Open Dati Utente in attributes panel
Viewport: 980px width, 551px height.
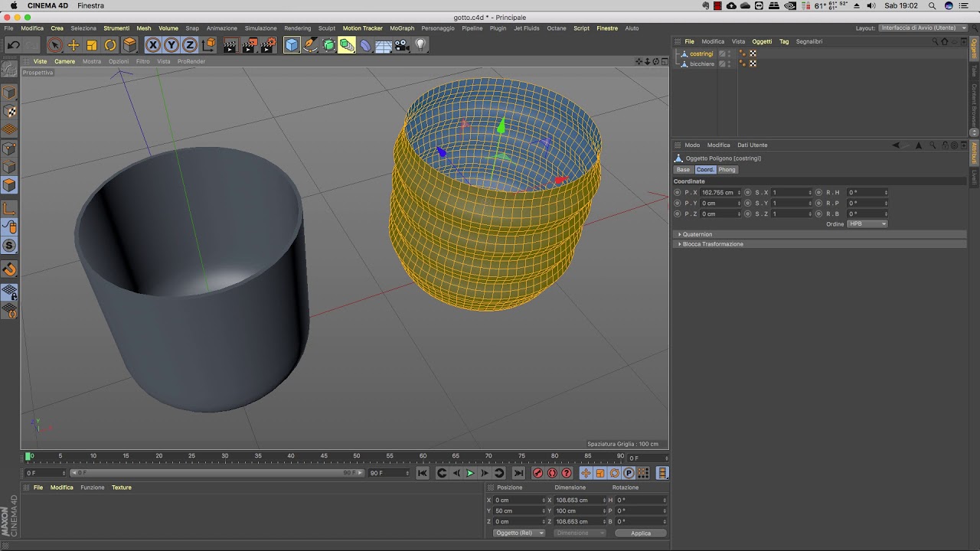[752, 145]
